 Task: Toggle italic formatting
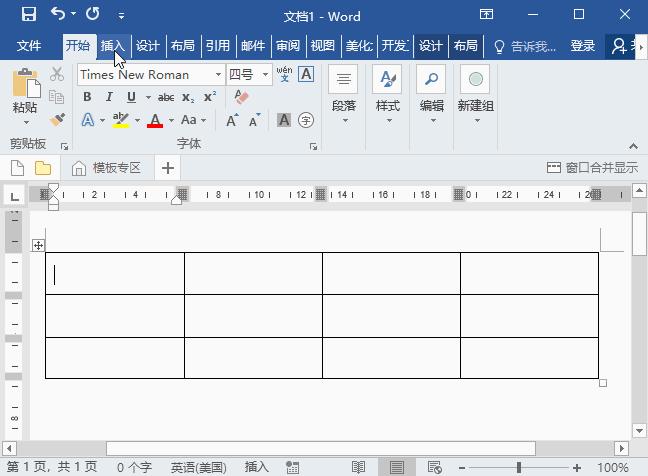coord(109,97)
